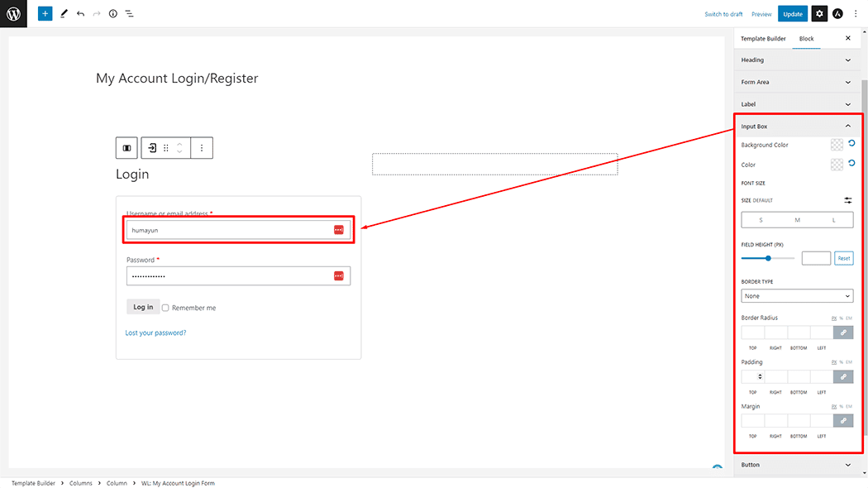The height and width of the screenshot is (488, 868).
Task: Open the Border Type dropdown
Action: point(797,295)
